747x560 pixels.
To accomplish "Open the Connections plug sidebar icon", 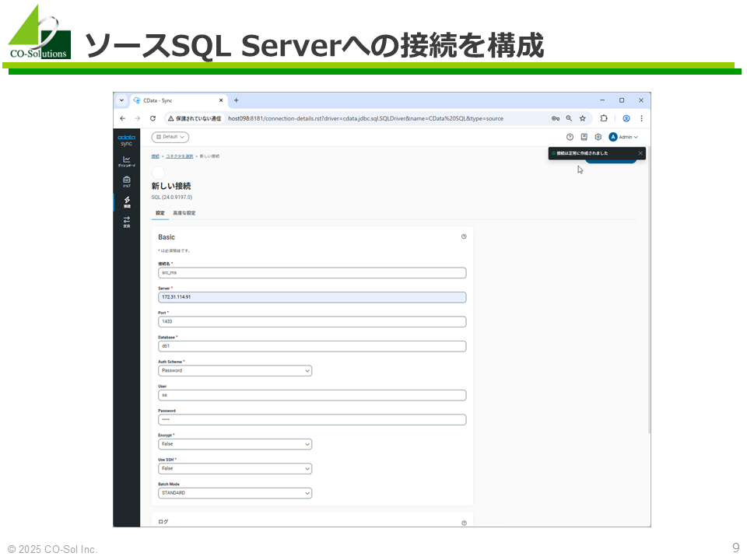I will pyautogui.click(x=127, y=202).
